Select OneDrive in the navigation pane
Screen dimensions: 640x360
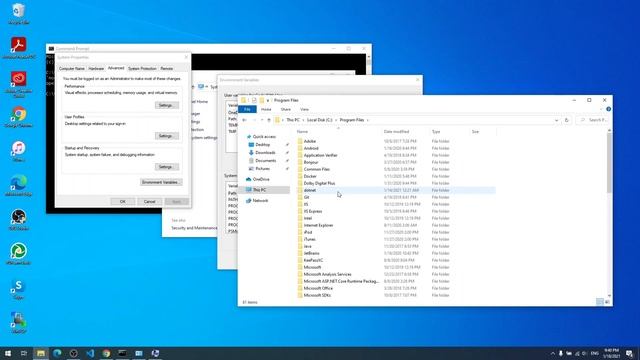click(x=261, y=179)
